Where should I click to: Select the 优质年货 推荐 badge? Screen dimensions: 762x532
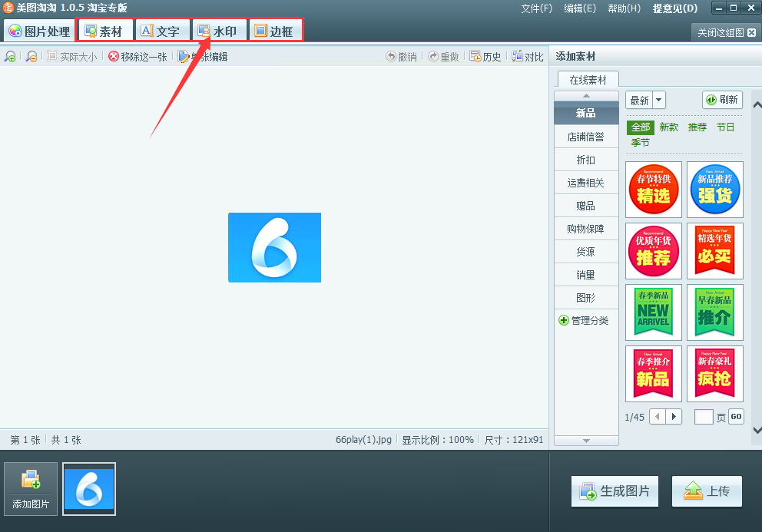coord(654,251)
